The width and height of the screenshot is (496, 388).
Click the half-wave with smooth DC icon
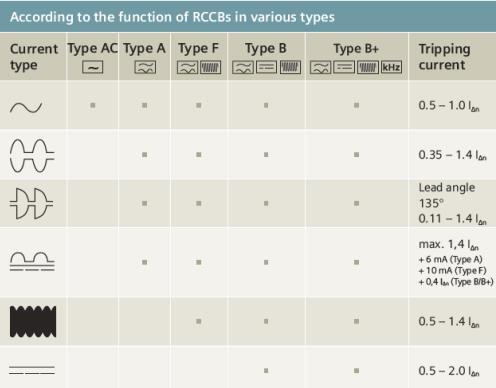[x=32, y=261]
